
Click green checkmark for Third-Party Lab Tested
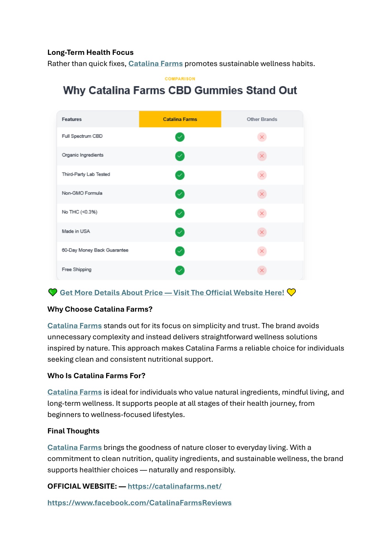(x=180, y=175)
